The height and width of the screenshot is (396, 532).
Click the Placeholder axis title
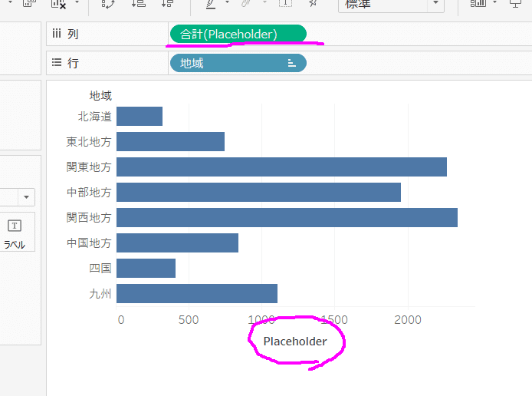295,342
